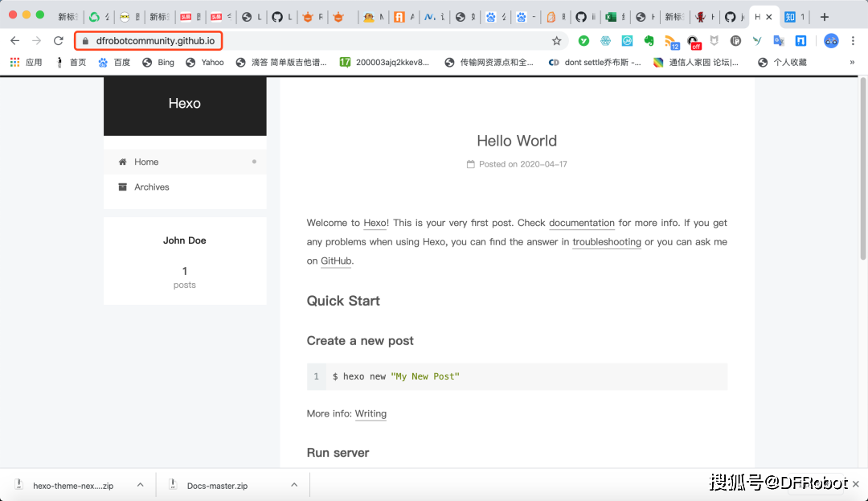Follow the GitHub link in the post
Viewport: 868px width, 501px height.
click(336, 261)
